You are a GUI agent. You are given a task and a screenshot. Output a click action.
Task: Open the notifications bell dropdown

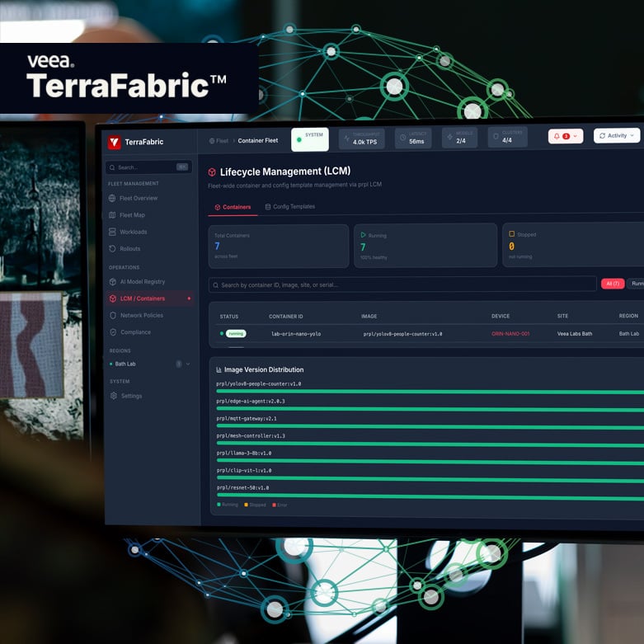[x=565, y=136]
